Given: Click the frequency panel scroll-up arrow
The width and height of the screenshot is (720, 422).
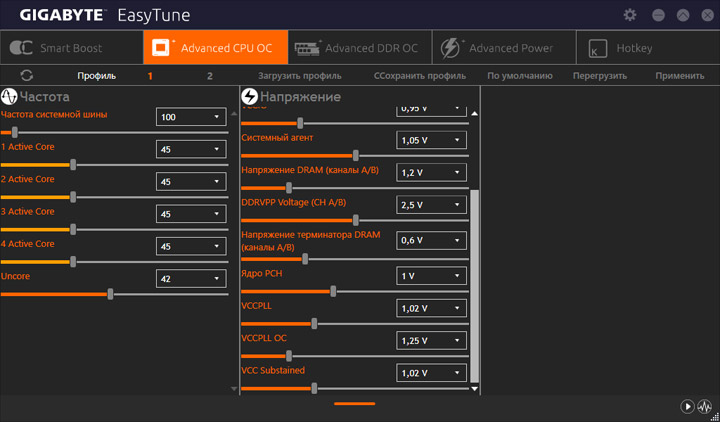Looking at the screenshot, I should 234,113.
